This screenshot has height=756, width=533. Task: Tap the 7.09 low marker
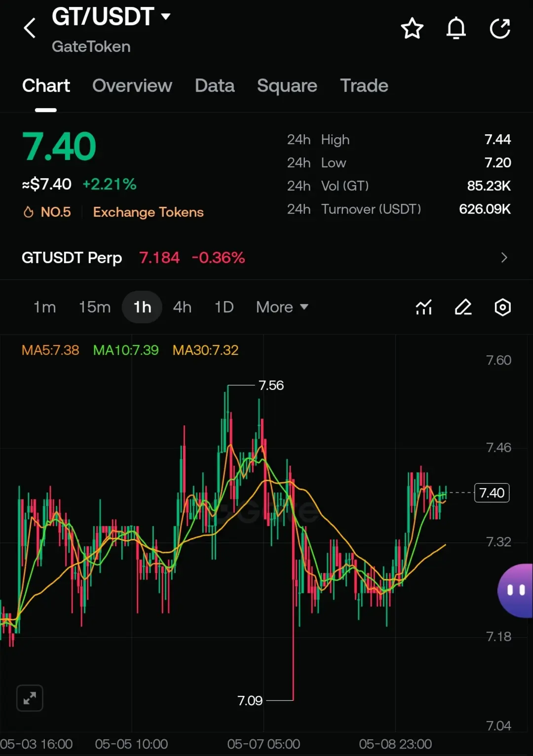coord(250,701)
